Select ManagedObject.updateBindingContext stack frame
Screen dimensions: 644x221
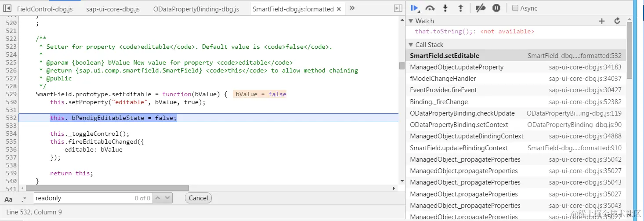click(x=516, y=136)
